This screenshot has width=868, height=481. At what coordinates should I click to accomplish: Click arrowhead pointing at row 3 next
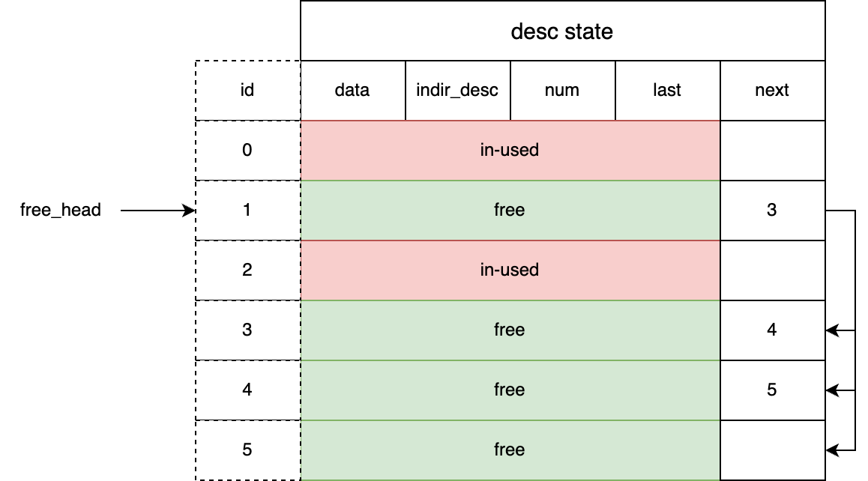(832, 330)
